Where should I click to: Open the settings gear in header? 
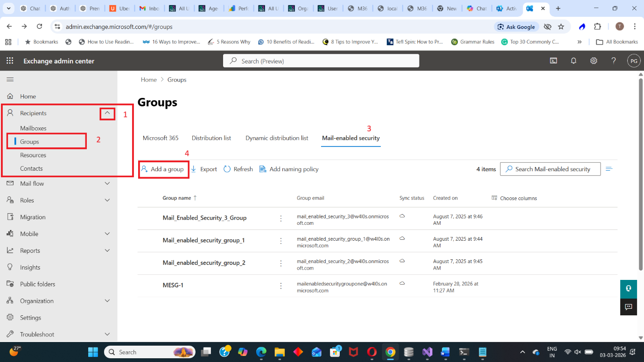click(594, 61)
